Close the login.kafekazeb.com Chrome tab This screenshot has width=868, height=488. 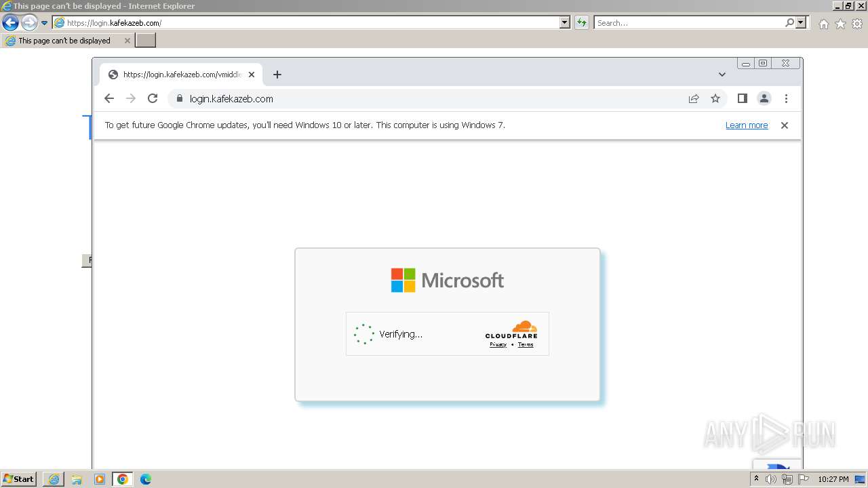pos(252,75)
